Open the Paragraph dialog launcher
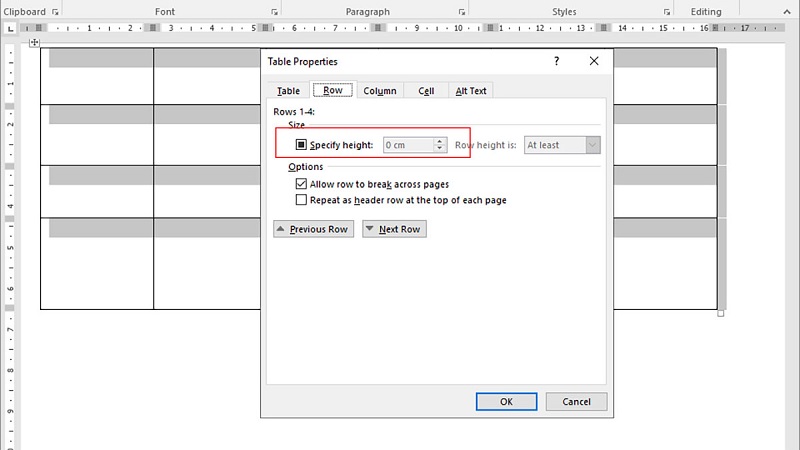Image resolution: width=800 pixels, height=450 pixels. [462, 12]
